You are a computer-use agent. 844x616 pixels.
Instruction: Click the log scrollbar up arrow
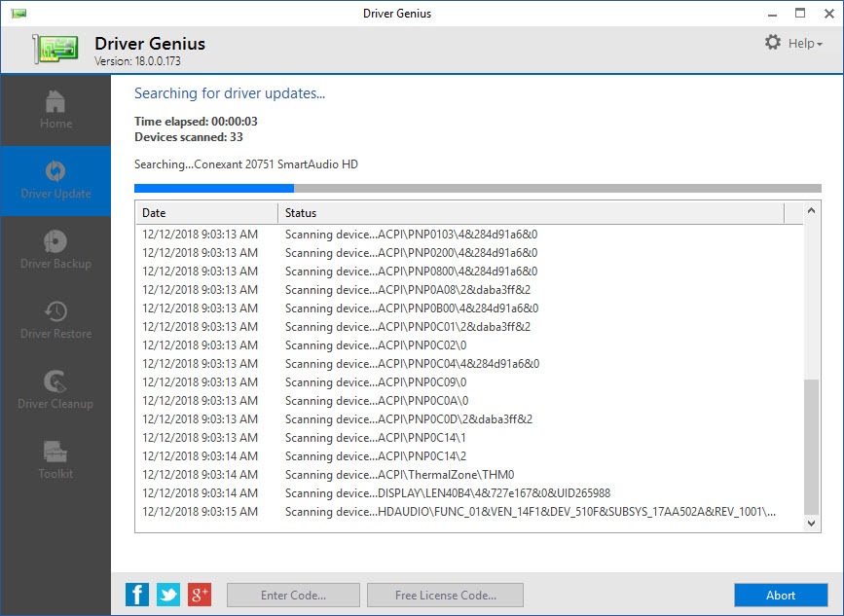pos(811,211)
